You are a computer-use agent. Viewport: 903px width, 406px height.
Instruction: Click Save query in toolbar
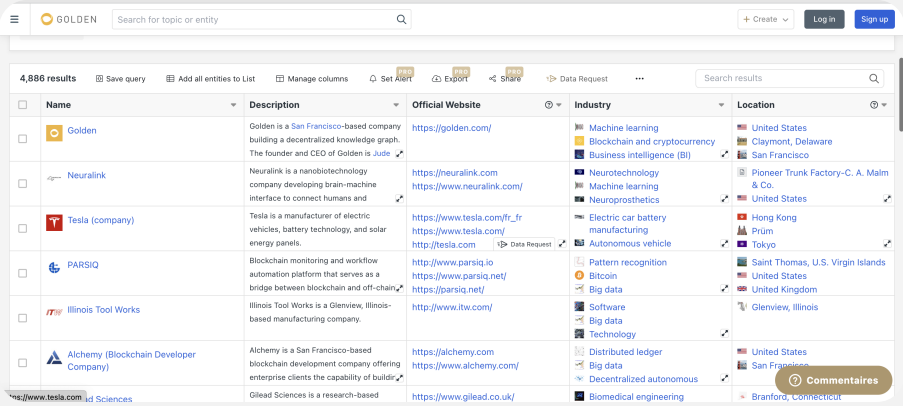(120, 79)
